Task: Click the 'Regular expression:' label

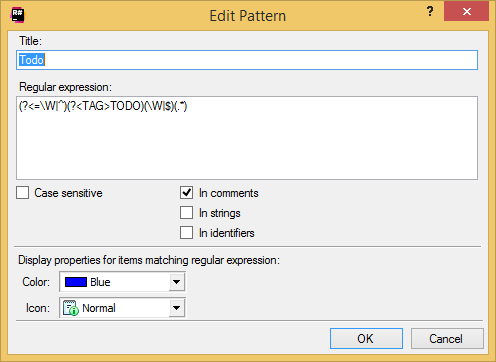Action: (x=65, y=87)
